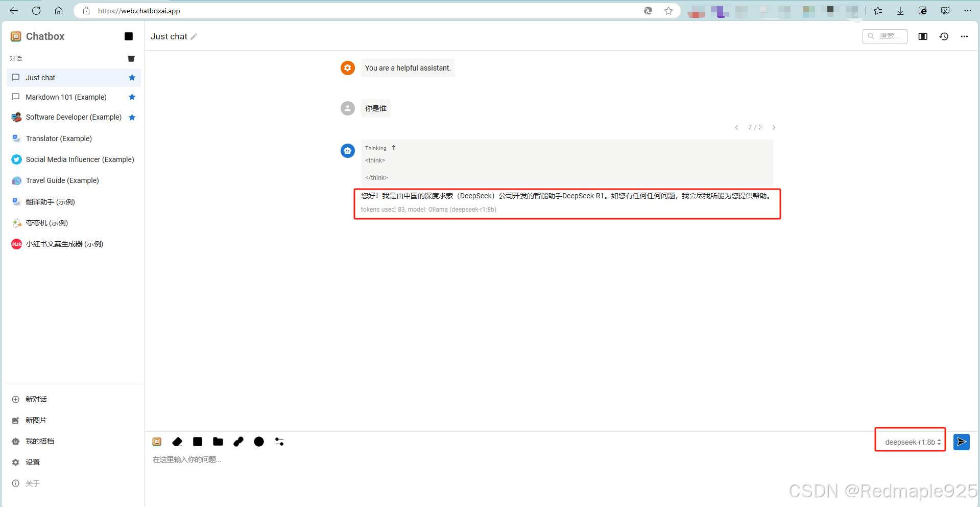
Task: Click the browser back arrow
Action: tap(14, 11)
